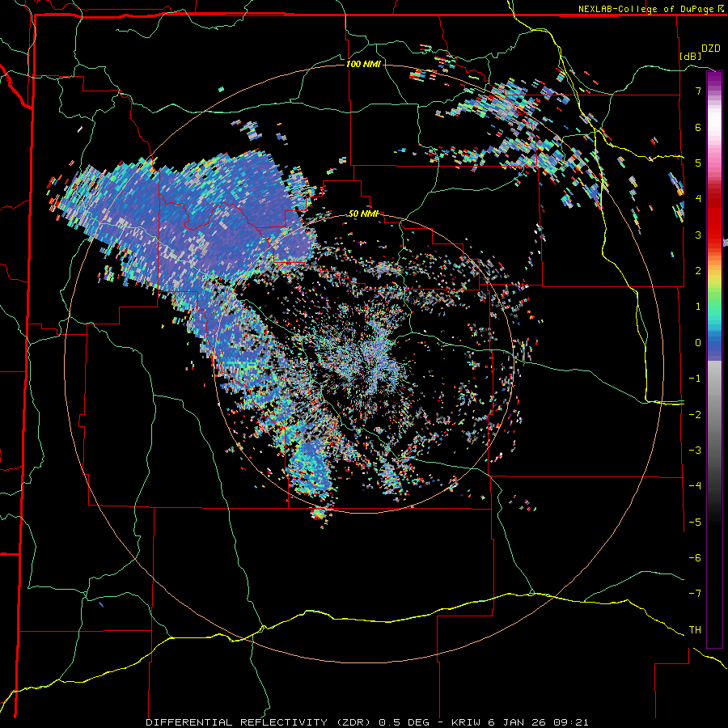Screen dimensions: 728x728
Task: Click the -4 tick on the color scale
Action: click(695, 486)
